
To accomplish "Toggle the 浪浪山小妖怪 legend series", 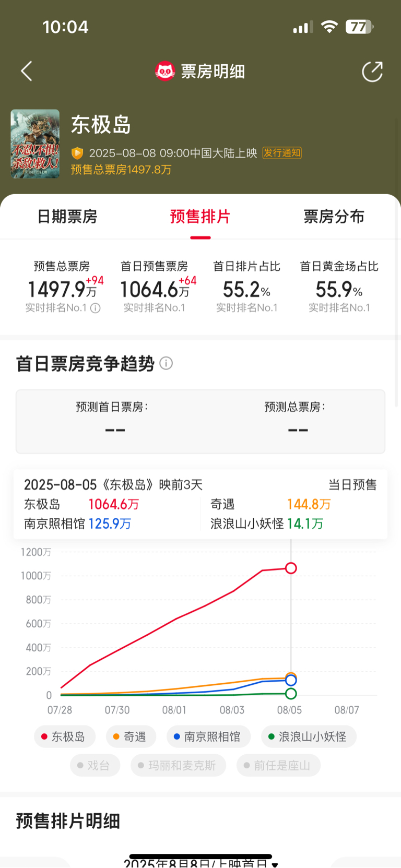I will click(309, 736).
